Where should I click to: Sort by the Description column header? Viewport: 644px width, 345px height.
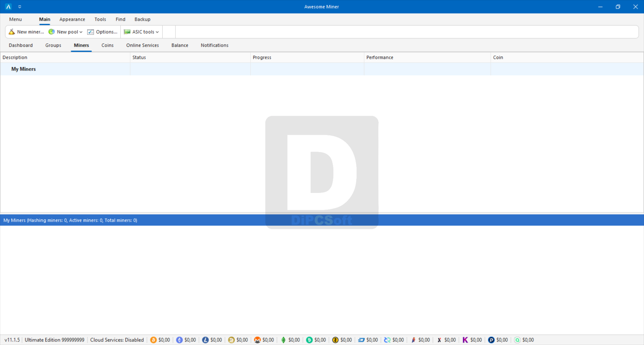(65, 58)
